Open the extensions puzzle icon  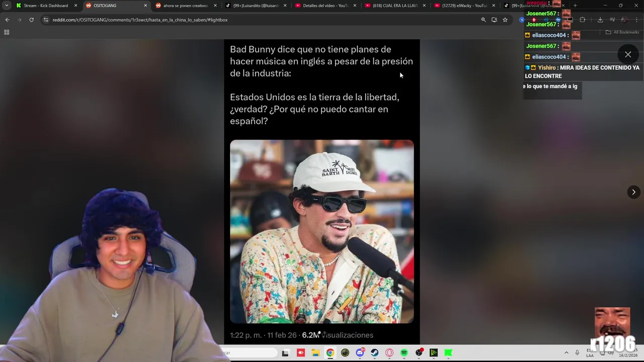tap(583, 20)
